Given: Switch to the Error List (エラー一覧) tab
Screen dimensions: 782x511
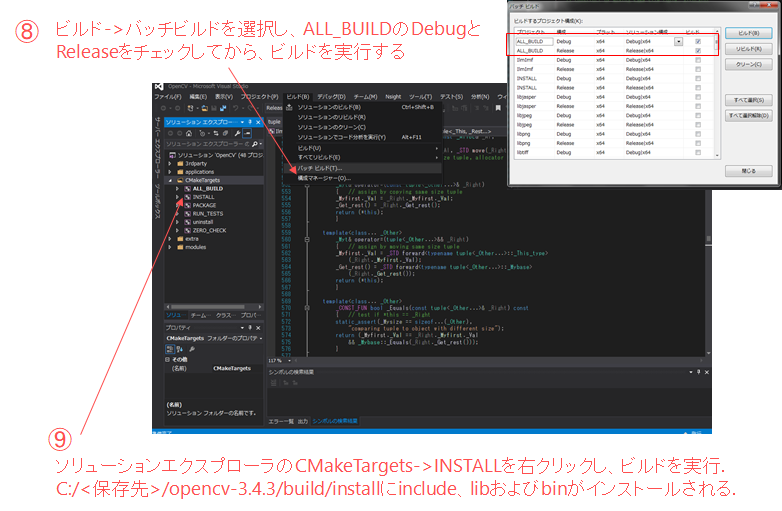Looking at the screenshot, I should coord(281,421).
